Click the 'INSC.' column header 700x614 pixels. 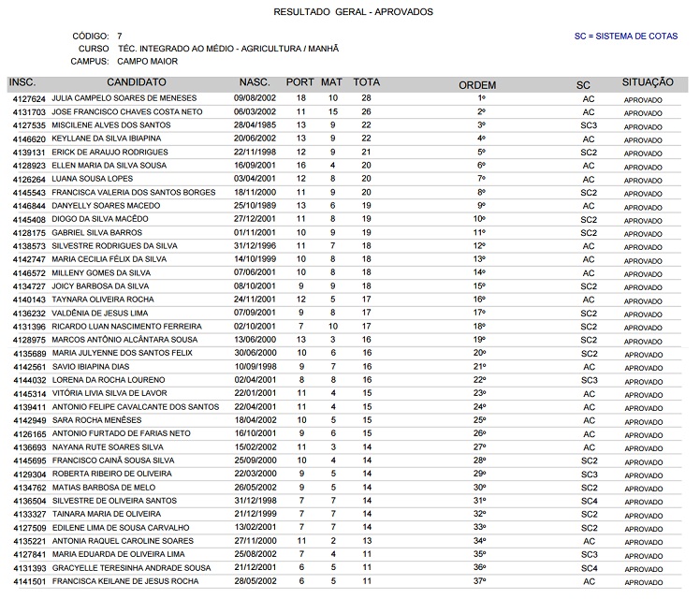point(22,82)
